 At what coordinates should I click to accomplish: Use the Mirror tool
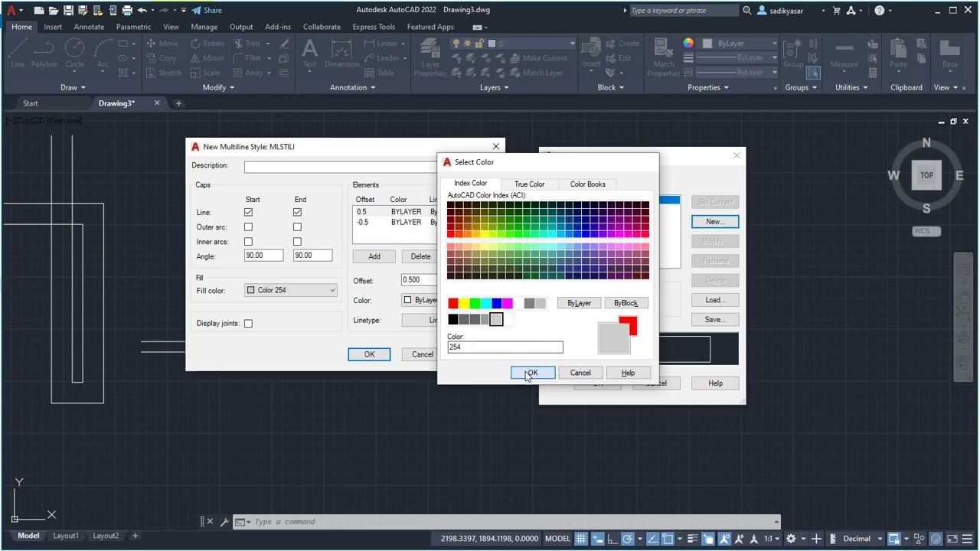(207, 58)
